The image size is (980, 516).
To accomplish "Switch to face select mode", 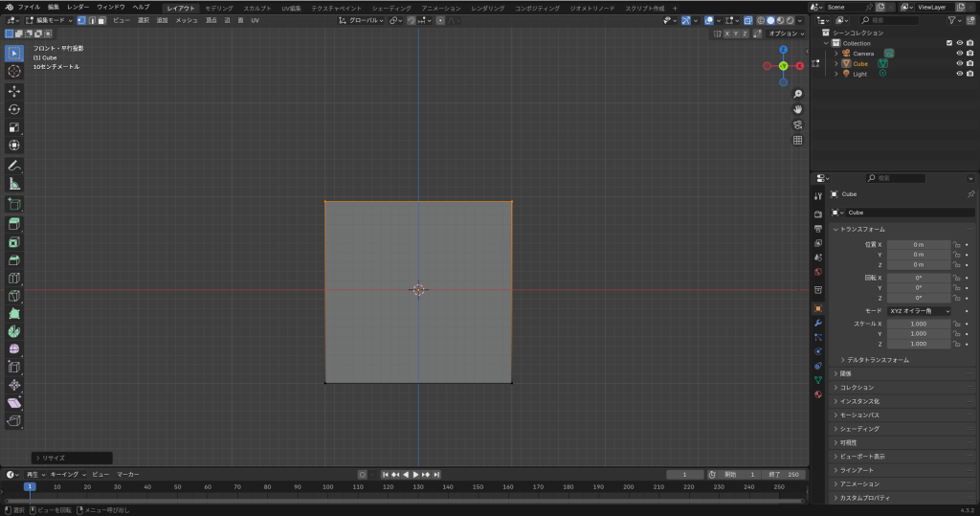I will [x=101, y=20].
